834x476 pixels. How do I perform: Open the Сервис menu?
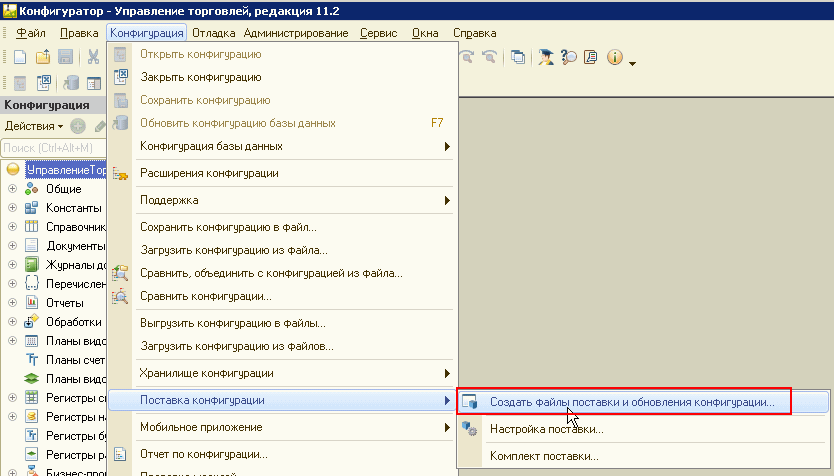pyautogui.click(x=378, y=33)
